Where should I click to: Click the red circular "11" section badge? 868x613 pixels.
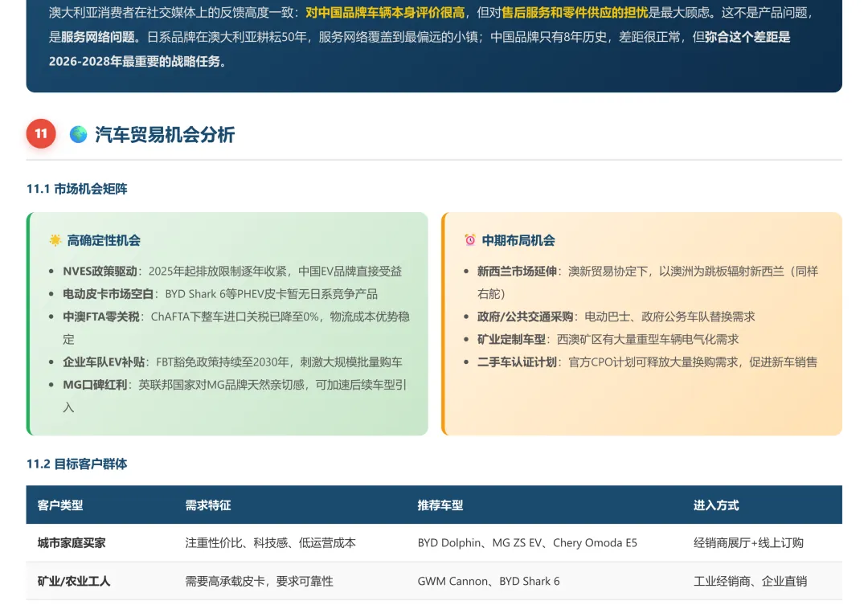click(41, 134)
